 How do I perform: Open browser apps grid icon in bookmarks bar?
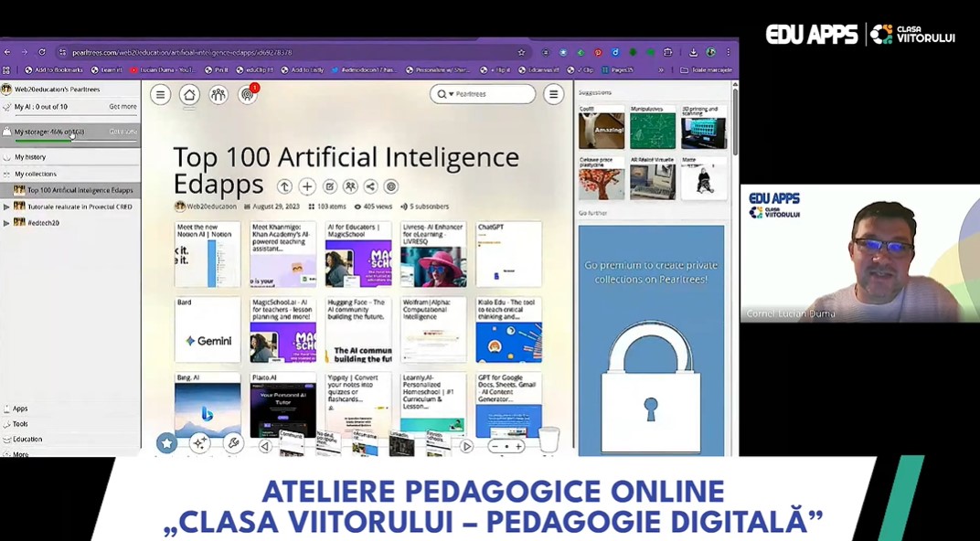[x=7, y=70]
